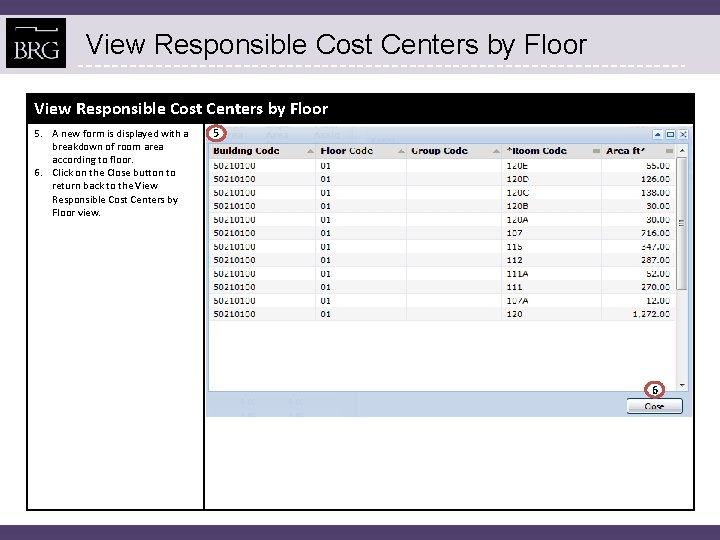Viewport: 720px width, 540px height.
Task: Click the table scrollbar down arrow
Action: 682,385
